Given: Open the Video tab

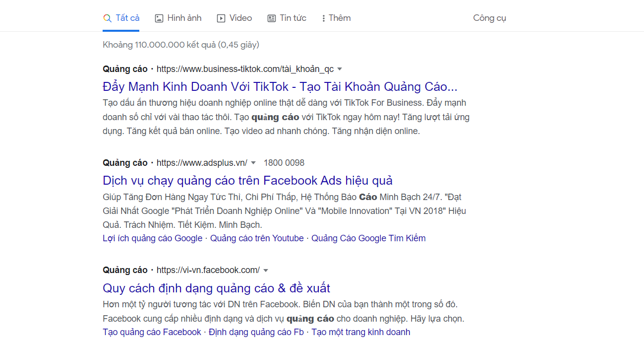Looking at the screenshot, I should [239, 18].
